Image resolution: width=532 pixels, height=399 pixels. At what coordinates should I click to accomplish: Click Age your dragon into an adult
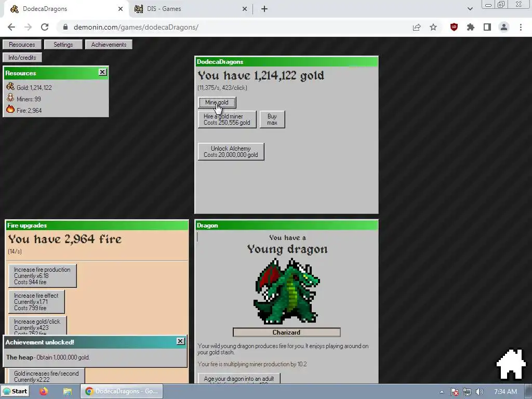[x=239, y=379]
